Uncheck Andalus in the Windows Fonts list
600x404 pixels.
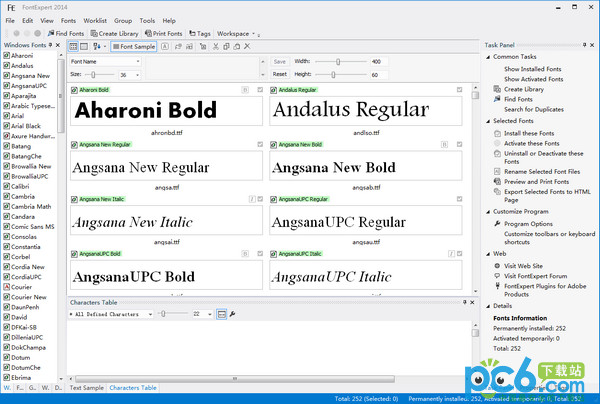pyautogui.click(x=7, y=66)
